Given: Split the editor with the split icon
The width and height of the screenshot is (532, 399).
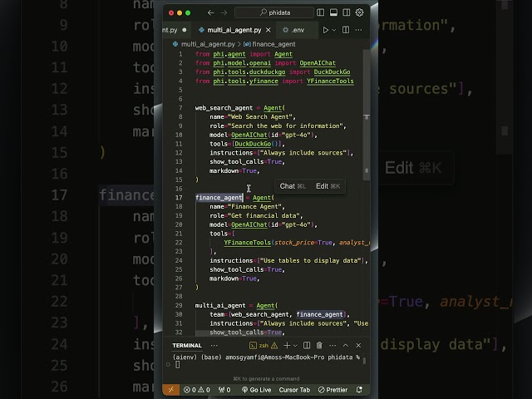Looking at the screenshot, I should point(346,30).
